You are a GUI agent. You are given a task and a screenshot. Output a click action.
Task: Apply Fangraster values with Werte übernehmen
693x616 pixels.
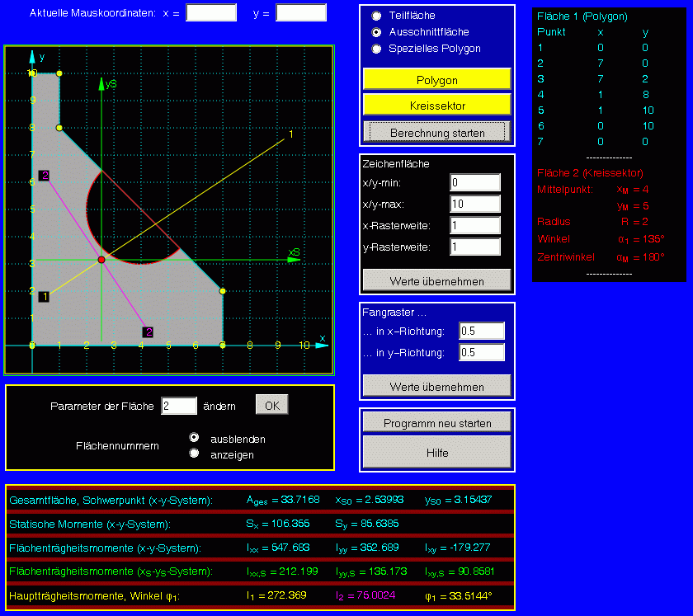(x=436, y=386)
